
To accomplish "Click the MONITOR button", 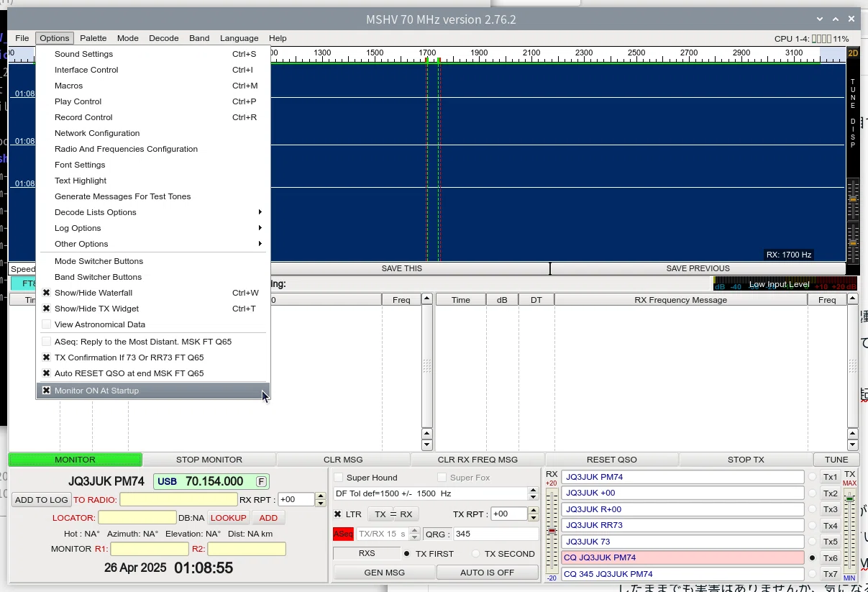I will (75, 460).
